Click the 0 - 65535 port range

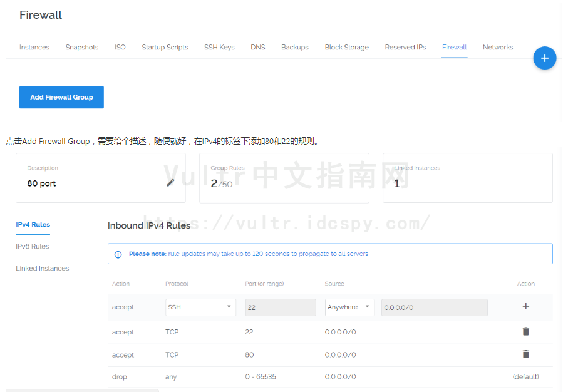(x=261, y=377)
